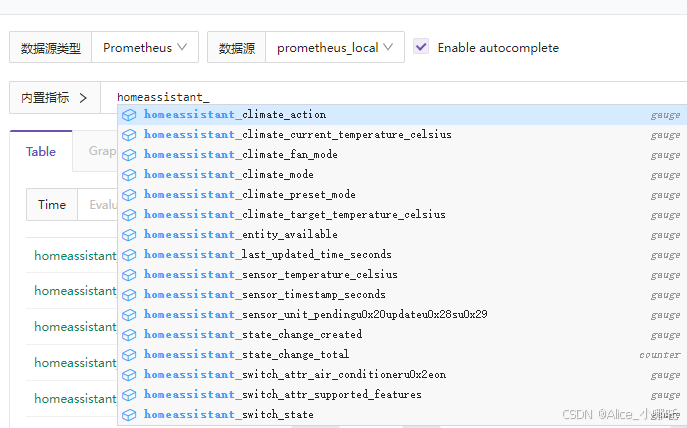
Task: Click cube icon beside homeassistant_climate_preset_mode
Action: click(x=129, y=195)
